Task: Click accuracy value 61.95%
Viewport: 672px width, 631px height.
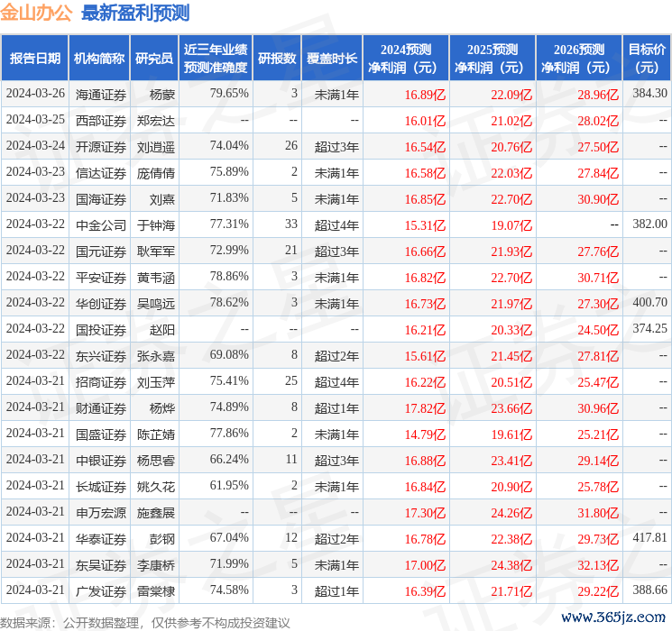Action: click(x=229, y=485)
